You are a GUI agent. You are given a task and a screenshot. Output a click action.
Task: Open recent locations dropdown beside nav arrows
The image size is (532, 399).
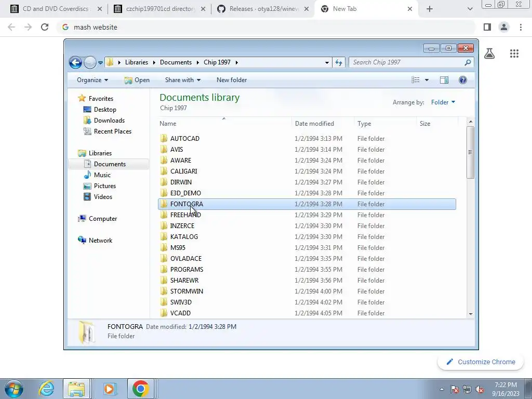(x=100, y=63)
